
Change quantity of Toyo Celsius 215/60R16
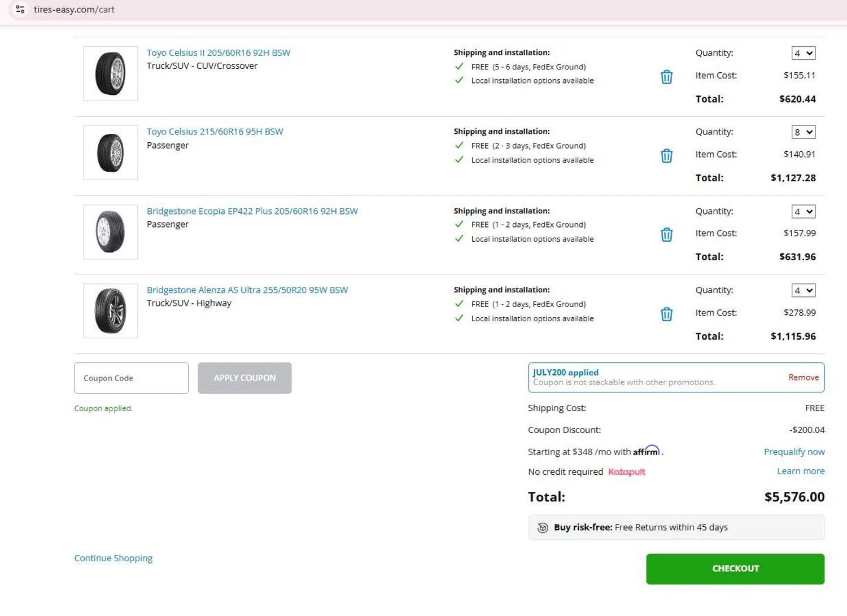pos(803,132)
